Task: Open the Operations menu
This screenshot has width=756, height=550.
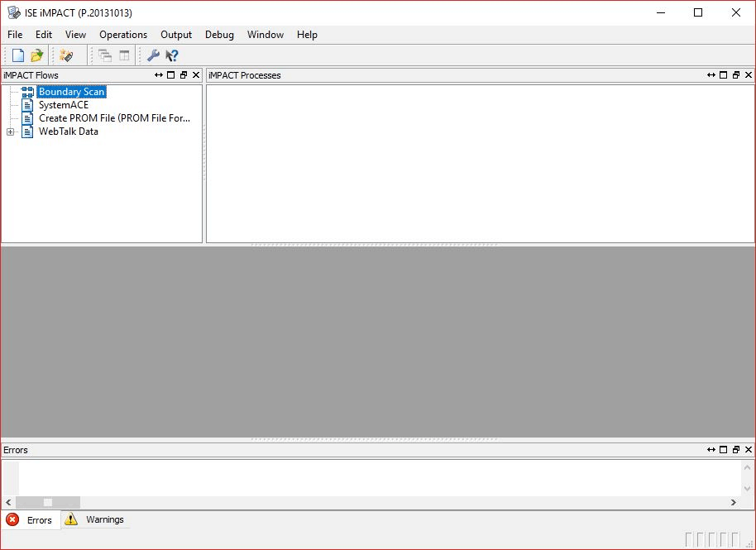Action: (x=123, y=35)
